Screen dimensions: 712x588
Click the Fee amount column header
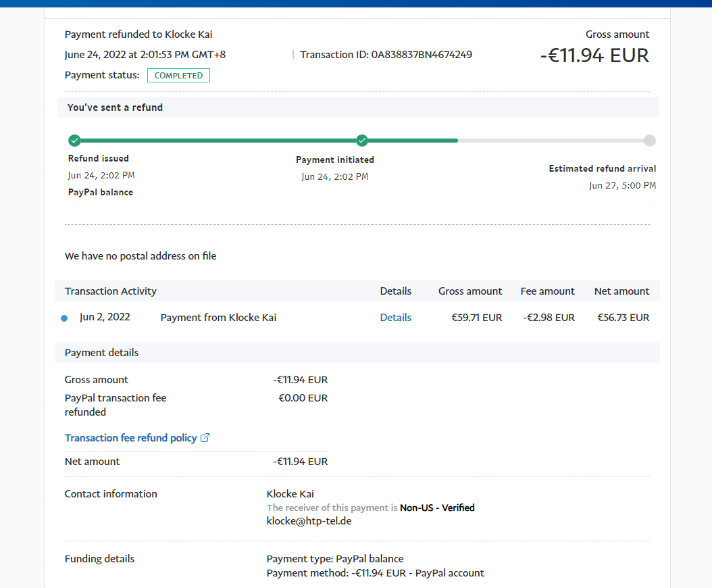click(x=547, y=291)
